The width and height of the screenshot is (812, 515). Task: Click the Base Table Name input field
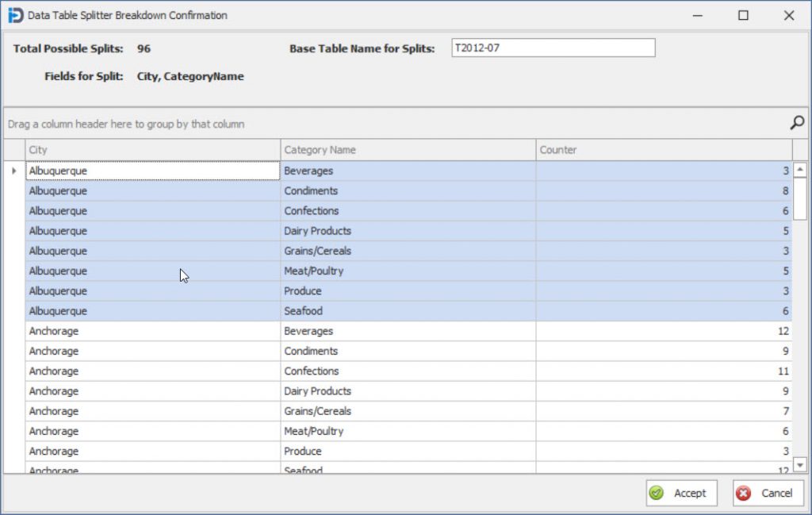(x=553, y=48)
